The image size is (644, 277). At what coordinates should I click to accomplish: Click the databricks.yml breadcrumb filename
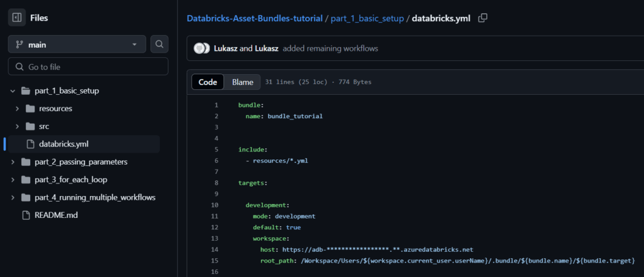(x=441, y=18)
